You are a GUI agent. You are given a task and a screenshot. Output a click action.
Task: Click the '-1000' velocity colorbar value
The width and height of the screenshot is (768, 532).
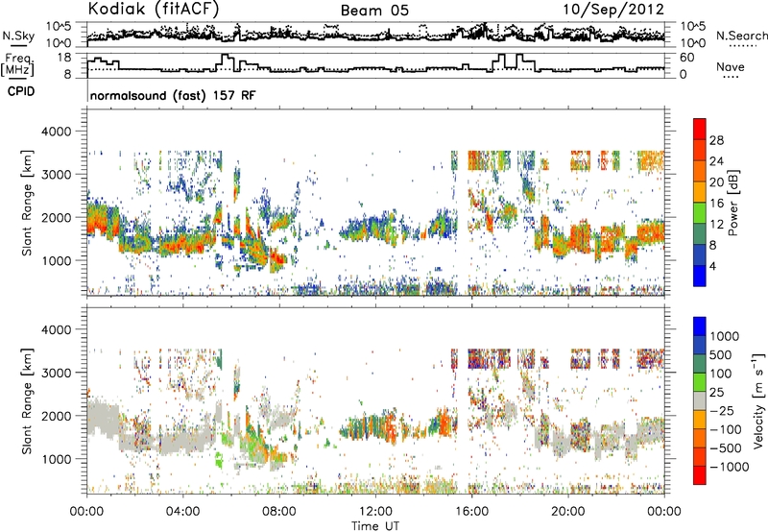730,467
